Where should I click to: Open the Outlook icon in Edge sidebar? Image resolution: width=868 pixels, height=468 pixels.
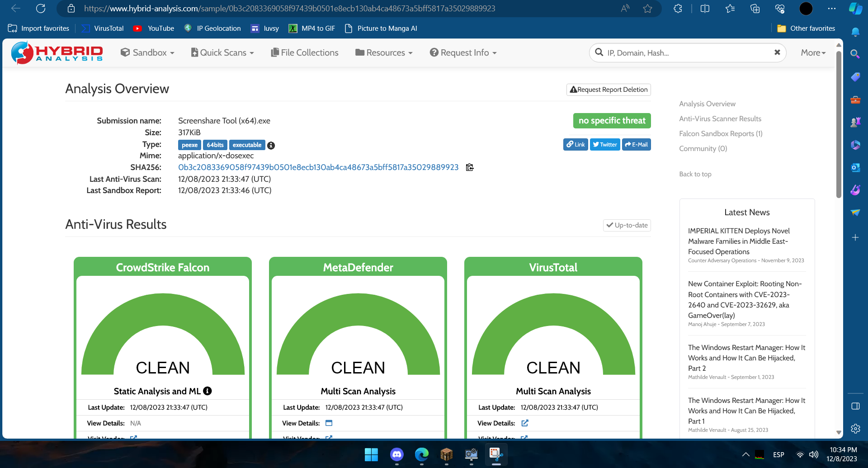[855, 168]
